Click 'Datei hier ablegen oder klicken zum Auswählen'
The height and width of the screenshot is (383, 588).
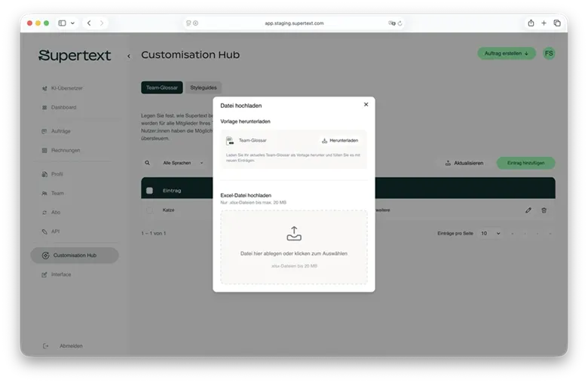click(x=294, y=253)
